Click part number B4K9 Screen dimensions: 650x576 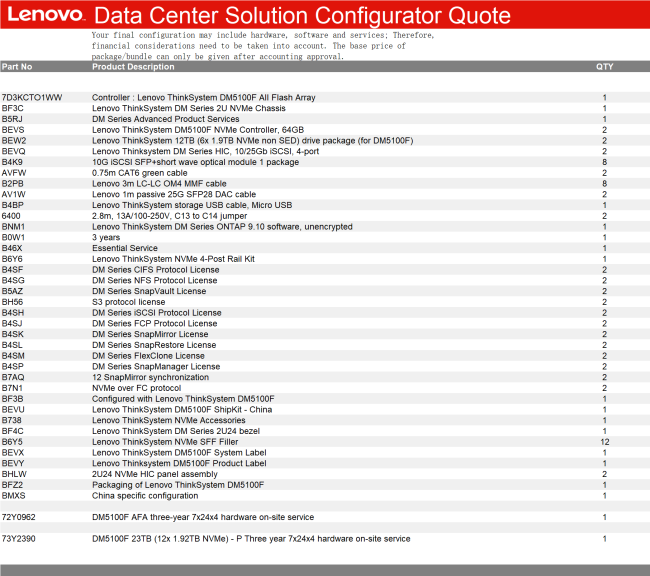12,162
